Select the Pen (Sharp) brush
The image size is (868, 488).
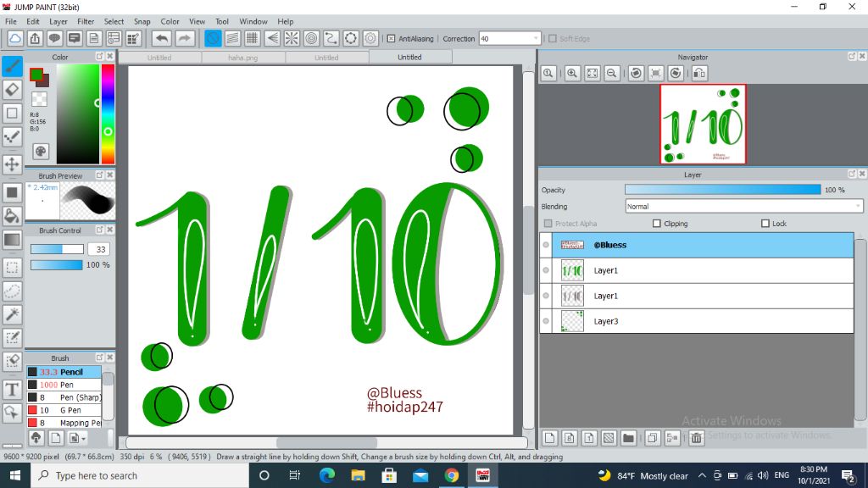coord(64,397)
